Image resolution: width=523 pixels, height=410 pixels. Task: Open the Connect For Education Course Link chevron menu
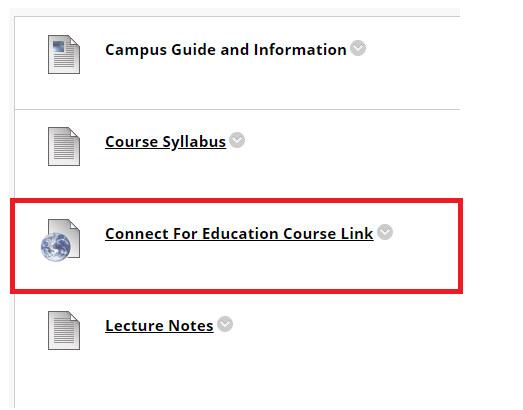coord(385,232)
